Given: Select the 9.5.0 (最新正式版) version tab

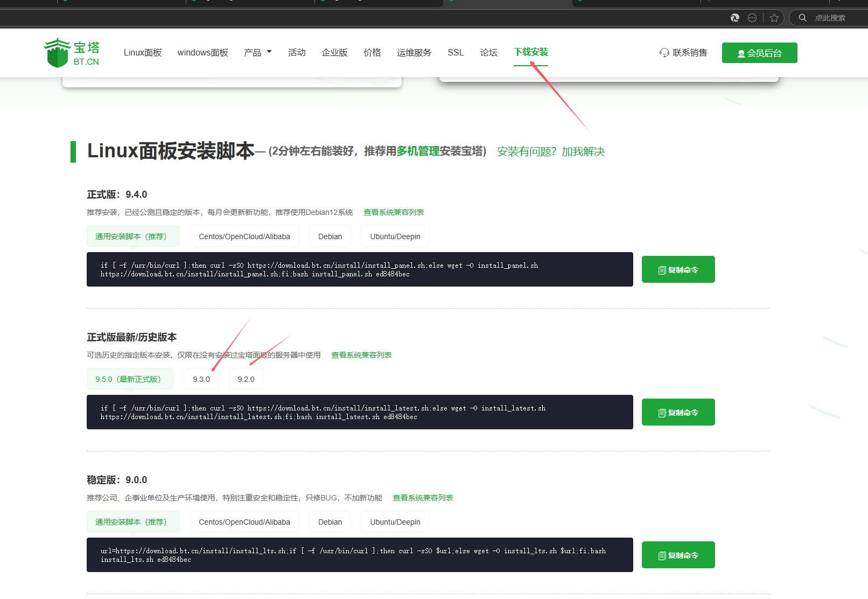Looking at the screenshot, I should [130, 379].
